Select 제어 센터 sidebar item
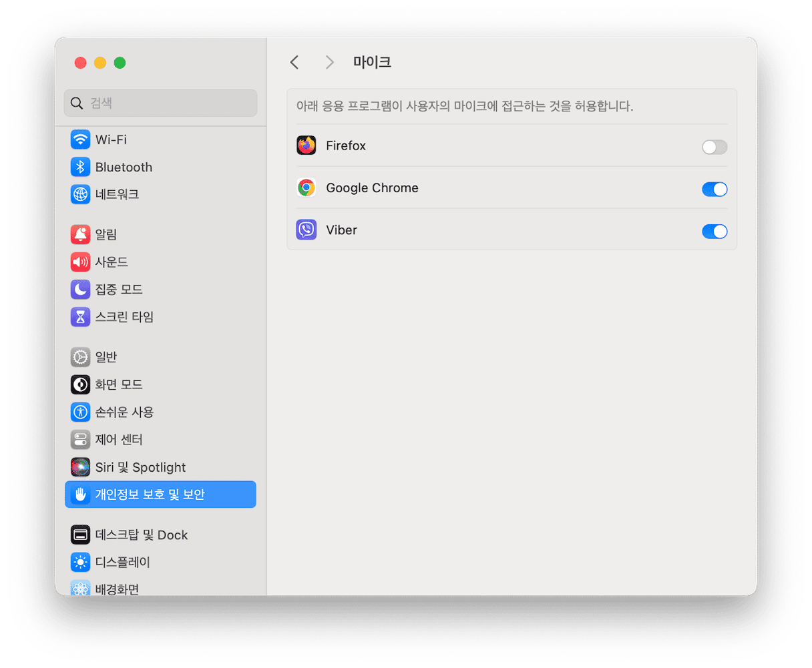 click(118, 439)
